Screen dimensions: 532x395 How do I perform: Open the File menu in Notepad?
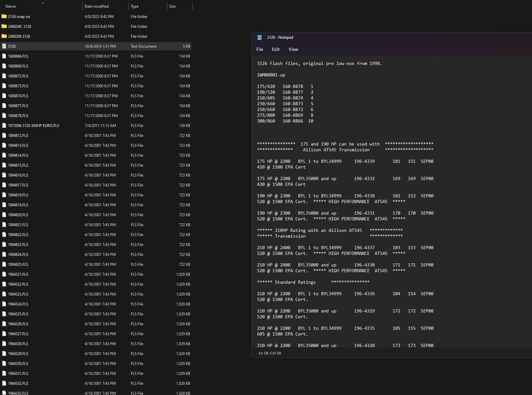point(259,49)
